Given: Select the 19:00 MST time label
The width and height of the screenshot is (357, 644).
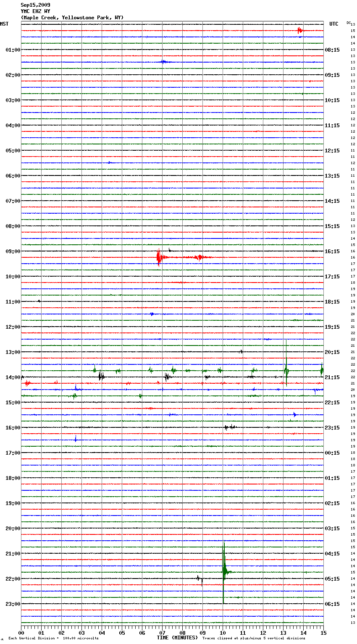Looking at the screenshot, I should click(x=13, y=503).
